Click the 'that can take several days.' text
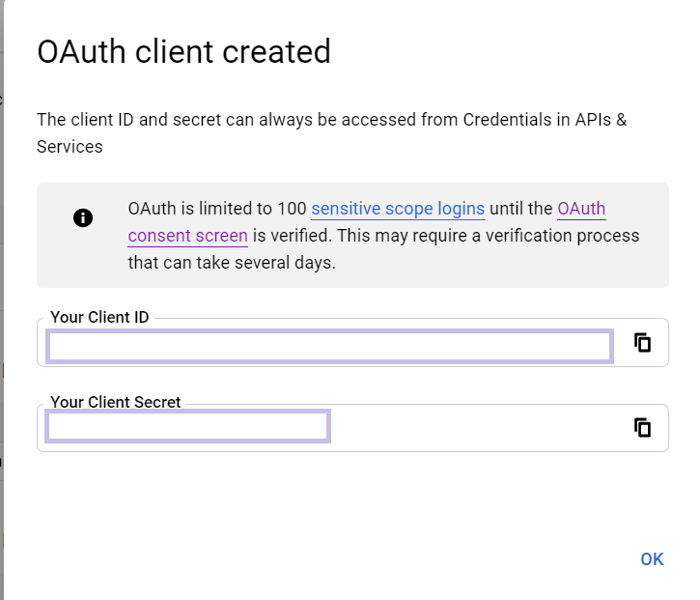The image size is (700, 600). coord(232,263)
